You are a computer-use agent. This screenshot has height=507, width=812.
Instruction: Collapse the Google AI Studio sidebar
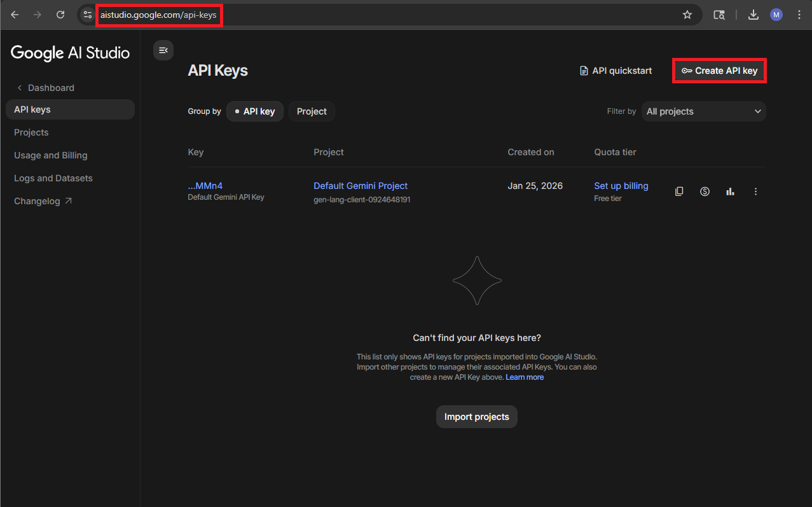[163, 50]
